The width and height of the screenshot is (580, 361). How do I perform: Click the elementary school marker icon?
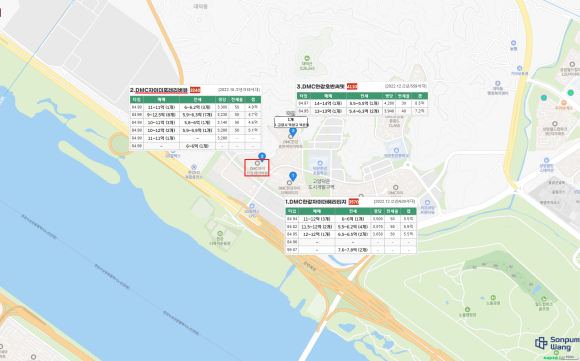coord(320,163)
